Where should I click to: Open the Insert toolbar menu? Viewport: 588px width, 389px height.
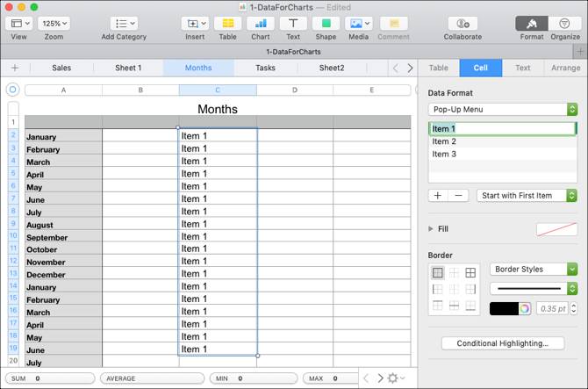pos(195,24)
